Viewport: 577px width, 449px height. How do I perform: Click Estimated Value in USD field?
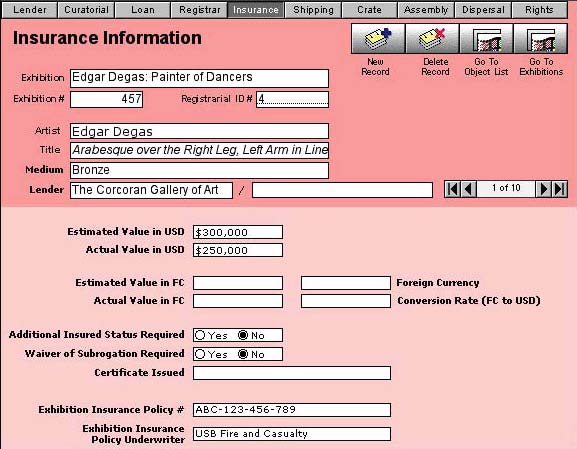(238, 232)
